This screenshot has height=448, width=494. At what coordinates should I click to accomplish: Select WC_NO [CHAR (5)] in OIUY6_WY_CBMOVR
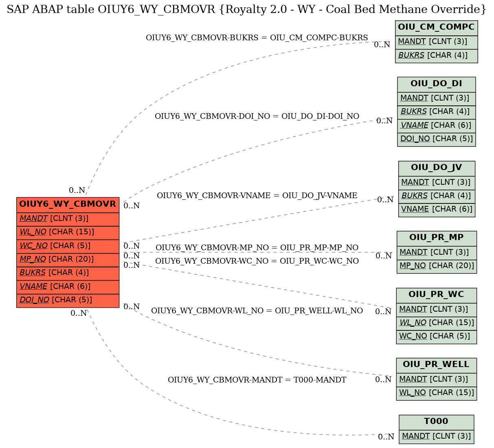(x=68, y=246)
